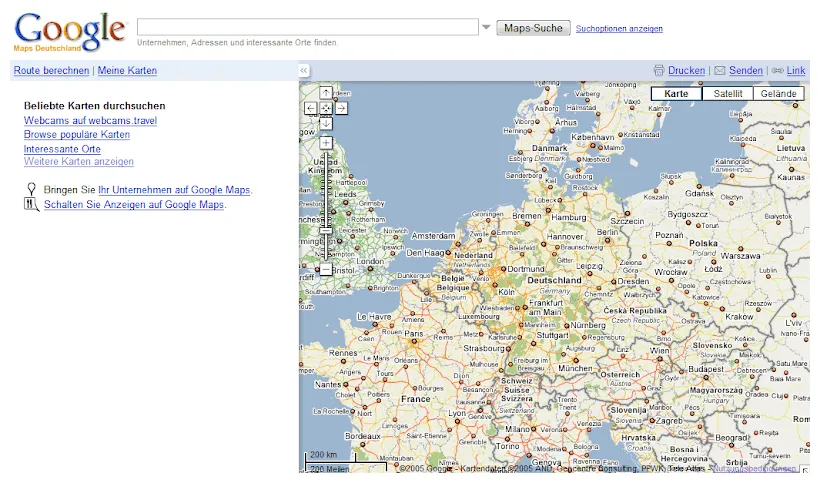Click the Senden link

click(x=746, y=71)
